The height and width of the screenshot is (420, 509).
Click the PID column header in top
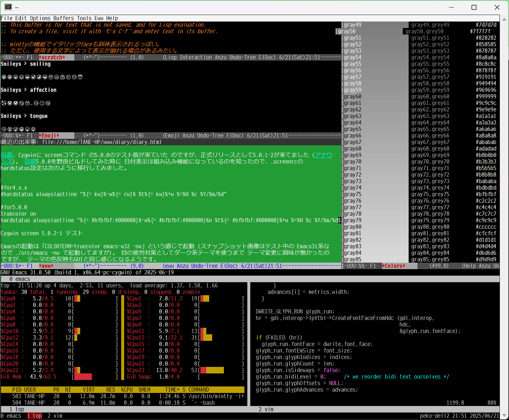click(x=17, y=390)
